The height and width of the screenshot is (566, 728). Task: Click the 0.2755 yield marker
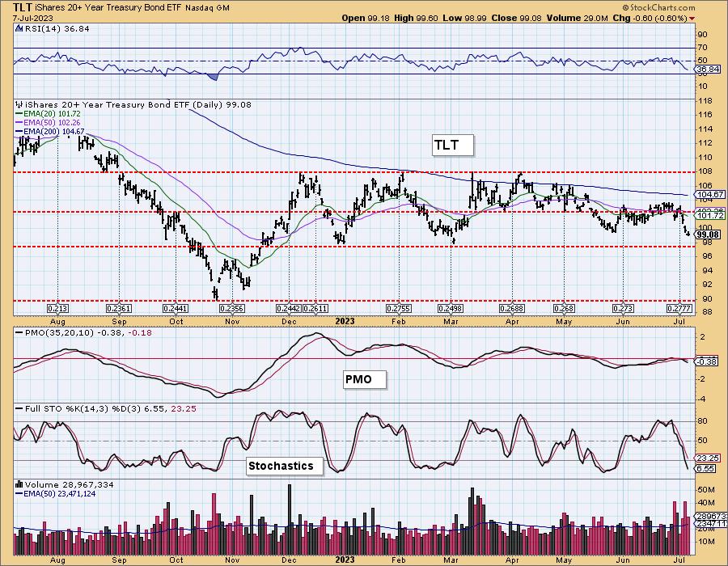click(x=399, y=309)
